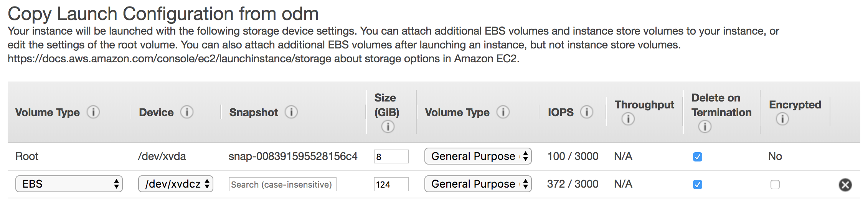Click info icon beside second Volume Type header
The image size is (868, 203).
(x=503, y=112)
